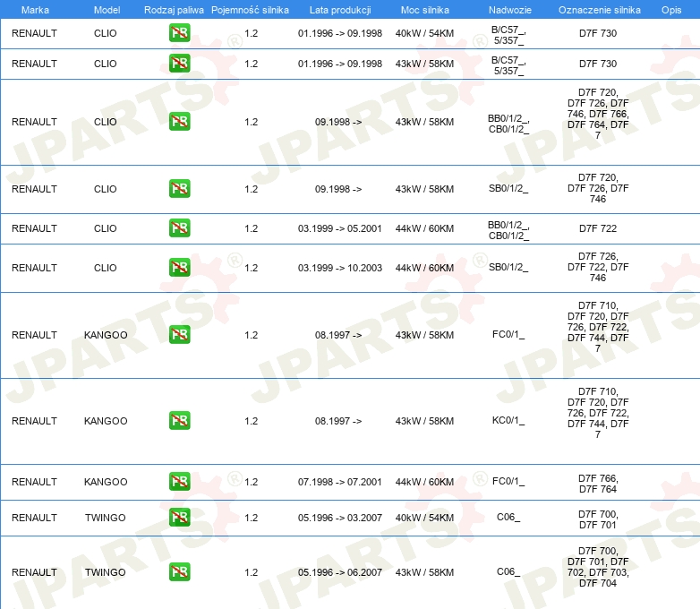
Task: Click the Model column header
Action: [x=107, y=10]
